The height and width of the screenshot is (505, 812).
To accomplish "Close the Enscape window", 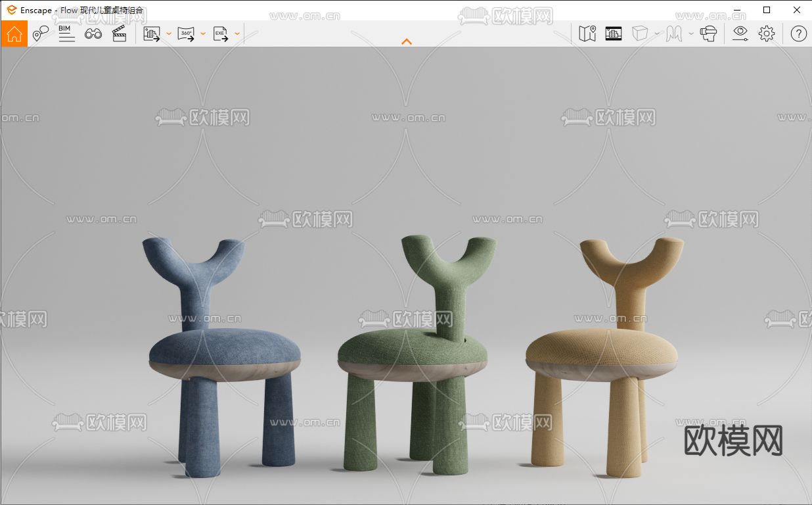I will click(797, 10).
